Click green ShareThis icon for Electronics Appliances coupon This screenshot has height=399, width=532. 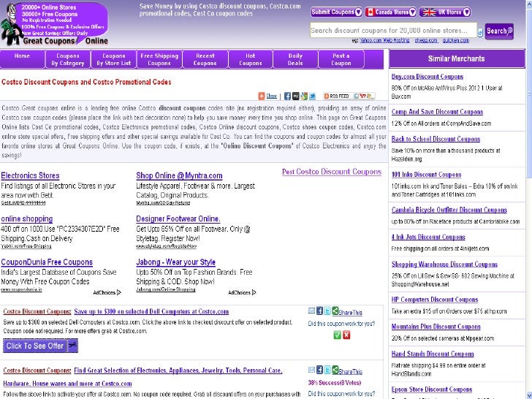tap(335, 370)
